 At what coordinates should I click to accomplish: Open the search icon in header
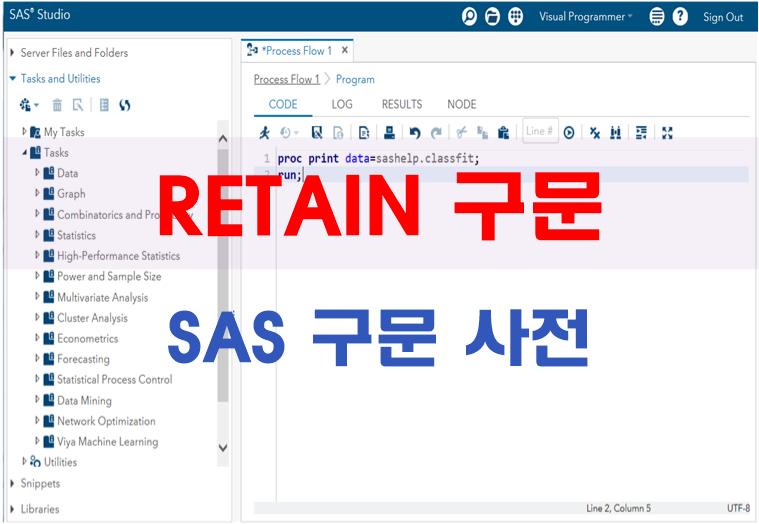click(469, 16)
